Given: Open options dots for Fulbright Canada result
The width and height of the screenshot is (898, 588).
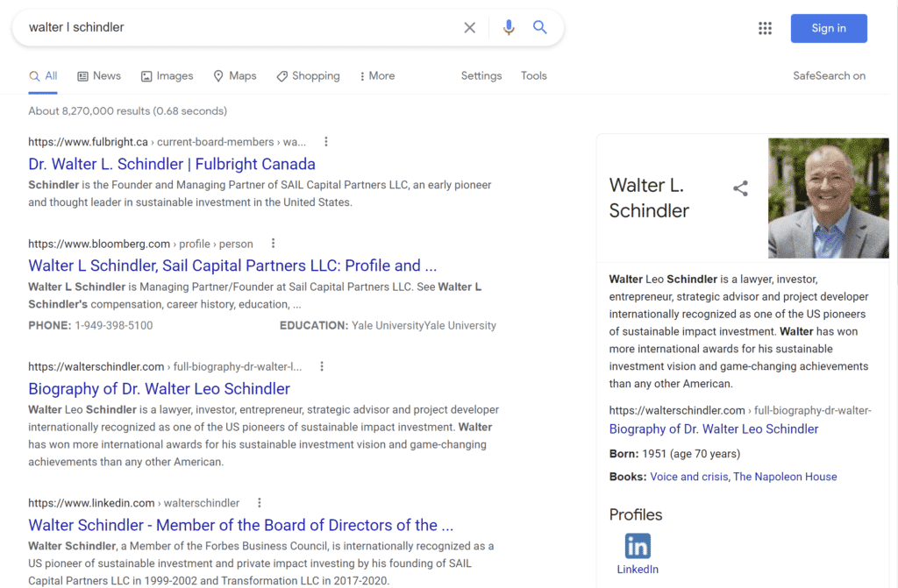Looking at the screenshot, I should point(326,141).
